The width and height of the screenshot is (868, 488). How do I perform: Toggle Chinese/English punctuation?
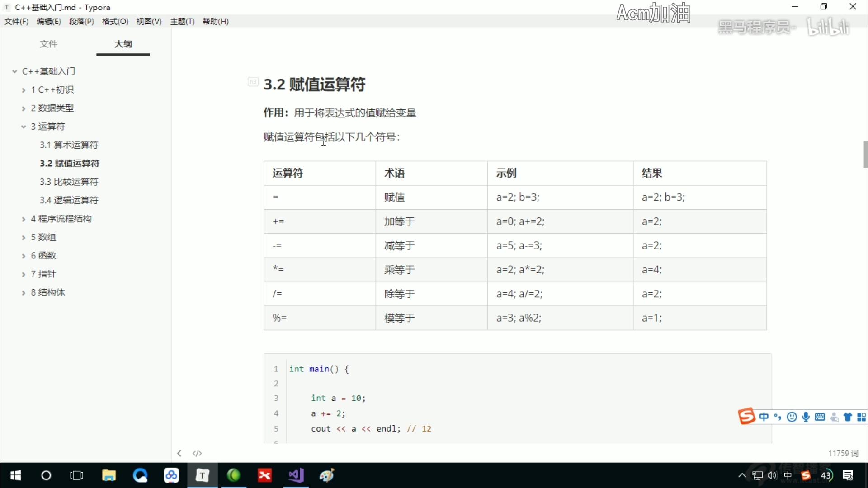[x=777, y=417]
